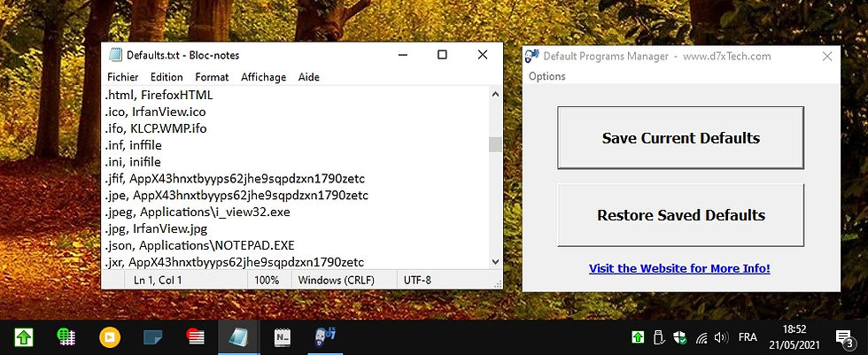Open the green up-arrow app in taskbar
The width and height of the screenshot is (868, 355).
(x=25, y=336)
